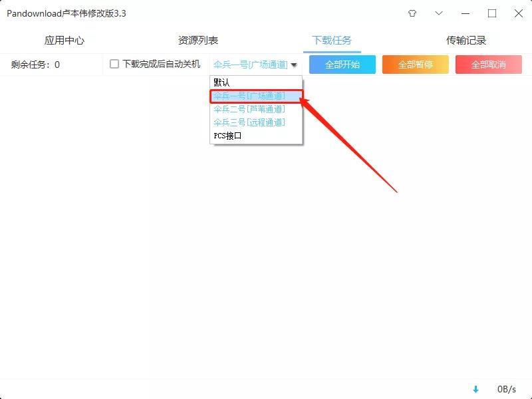Enable 下载完成后自动关机 checkbox
The image size is (532, 399).
tap(114, 65)
